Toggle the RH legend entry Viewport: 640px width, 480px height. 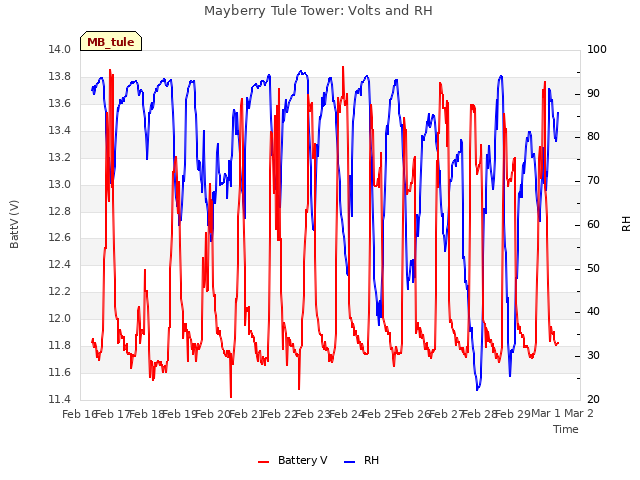pyautogui.click(x=362, y=460)
